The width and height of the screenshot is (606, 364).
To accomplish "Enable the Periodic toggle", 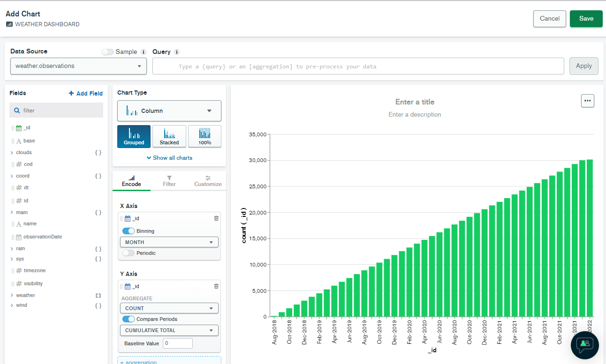I will click(x=128, y=253).
